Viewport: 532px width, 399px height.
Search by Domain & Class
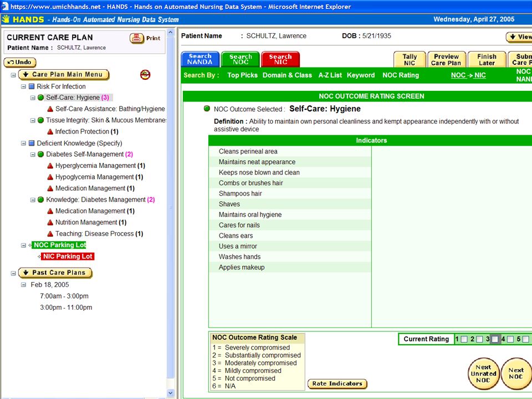(288, 75)
